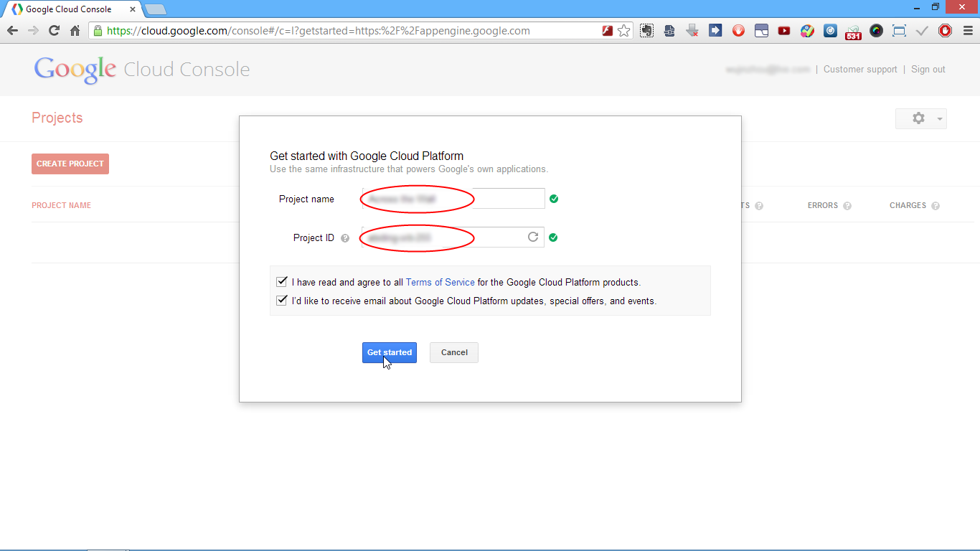Click the panel window layout extension icon
The image size is (980, 551).
[761, 31]
